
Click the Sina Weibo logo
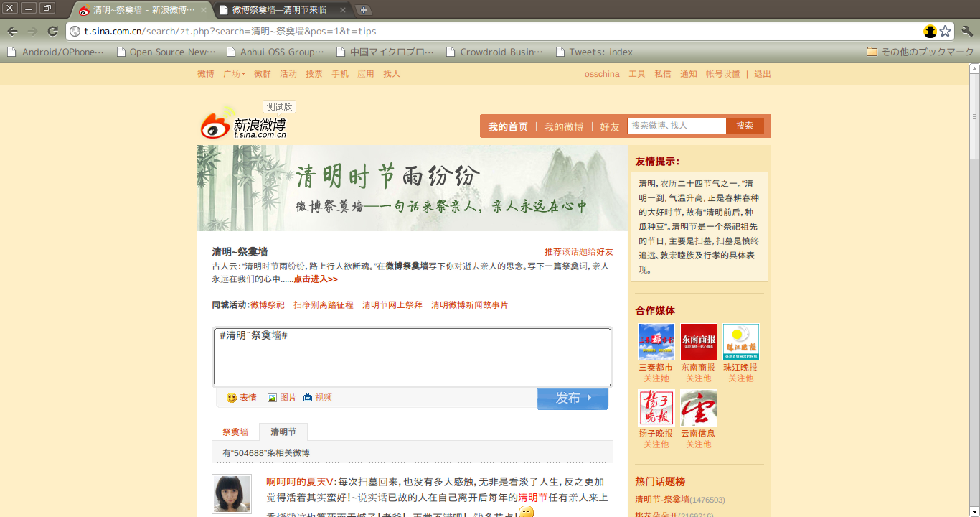(x=244, y=124)
